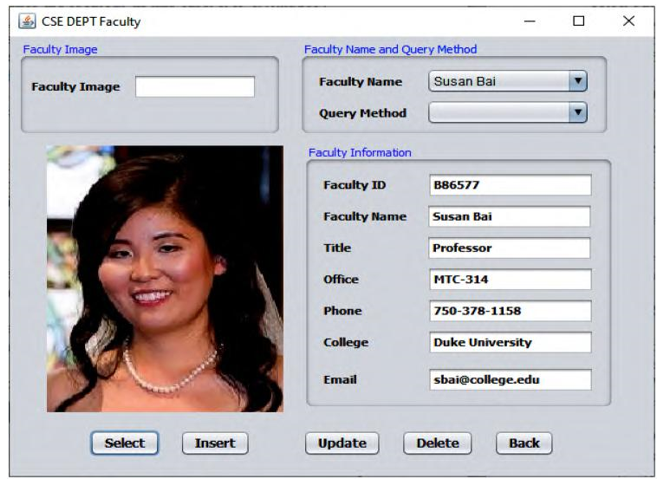Open the empty Query Method combo box
This screenshot has height=487, width=660.
click(x=508, y=112)
